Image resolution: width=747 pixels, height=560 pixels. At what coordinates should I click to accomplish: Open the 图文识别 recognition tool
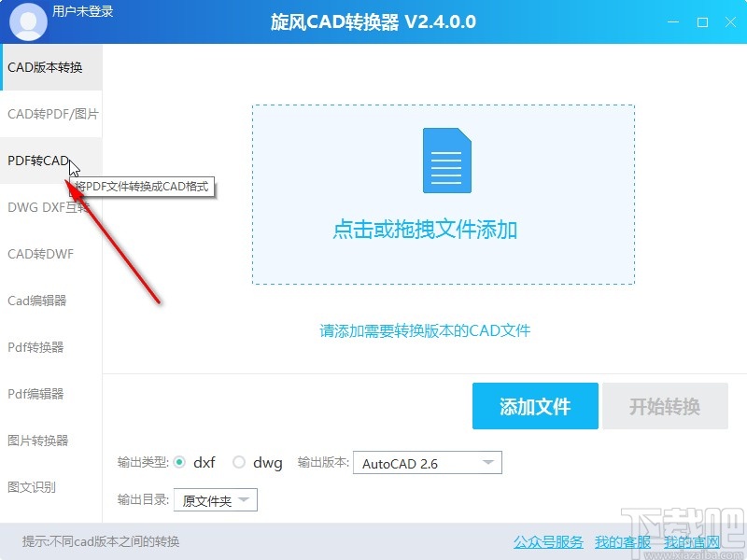point(32,485)
